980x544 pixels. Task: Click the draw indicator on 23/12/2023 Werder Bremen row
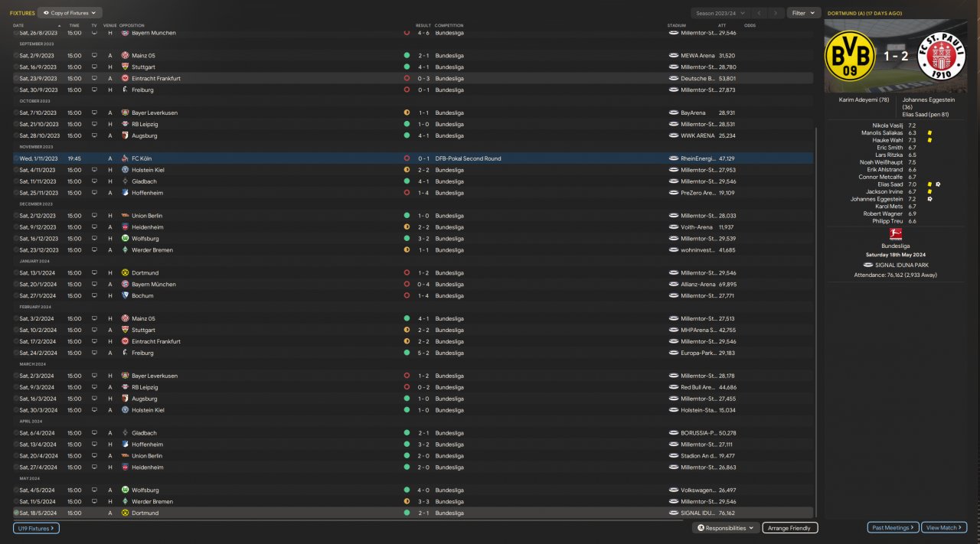coord(407,250)
